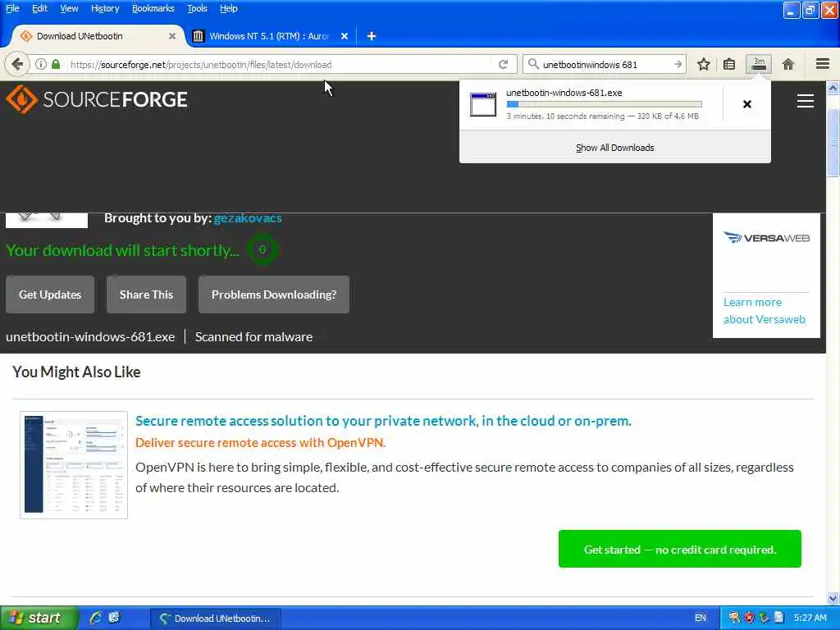Open the Firefox hamburger menu
Viewport: 840px width, 630px height.
(x=823, y=64)
